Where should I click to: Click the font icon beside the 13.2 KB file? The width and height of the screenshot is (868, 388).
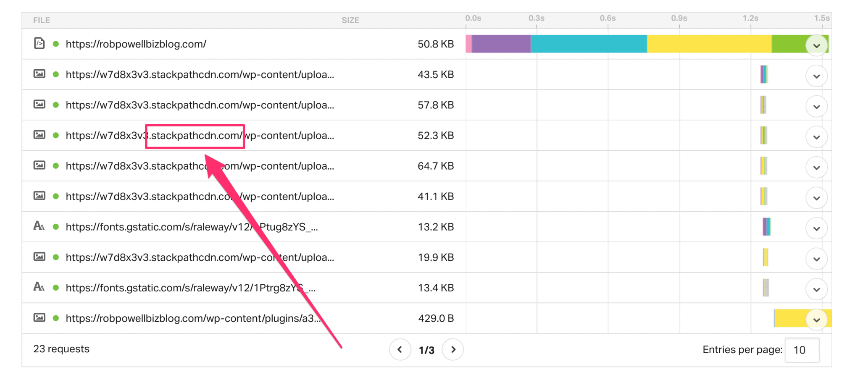(39, 226)
